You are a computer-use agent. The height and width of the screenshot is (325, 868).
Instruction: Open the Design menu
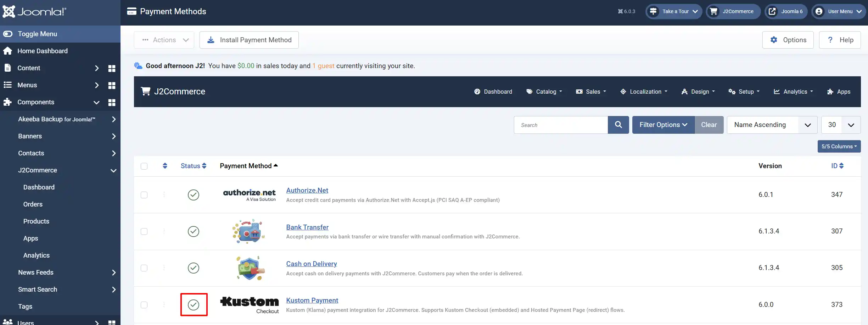[x=698, y=92]
